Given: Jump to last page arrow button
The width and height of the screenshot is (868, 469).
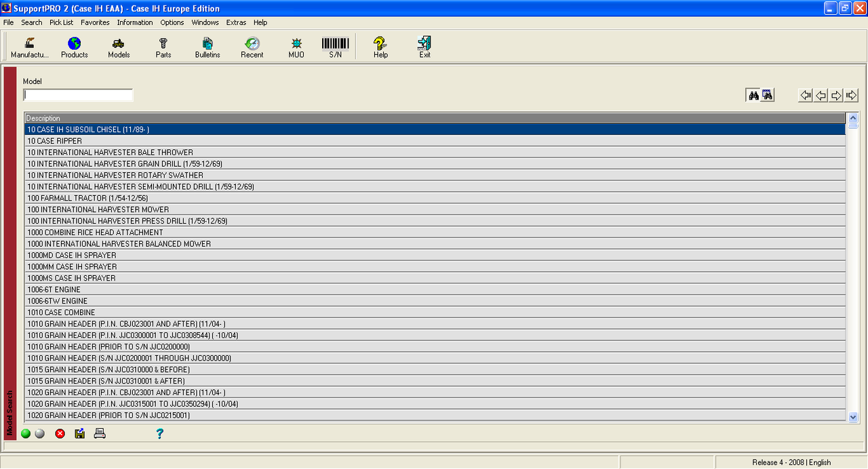Looking at the screenshot, I should pos(852,96).
